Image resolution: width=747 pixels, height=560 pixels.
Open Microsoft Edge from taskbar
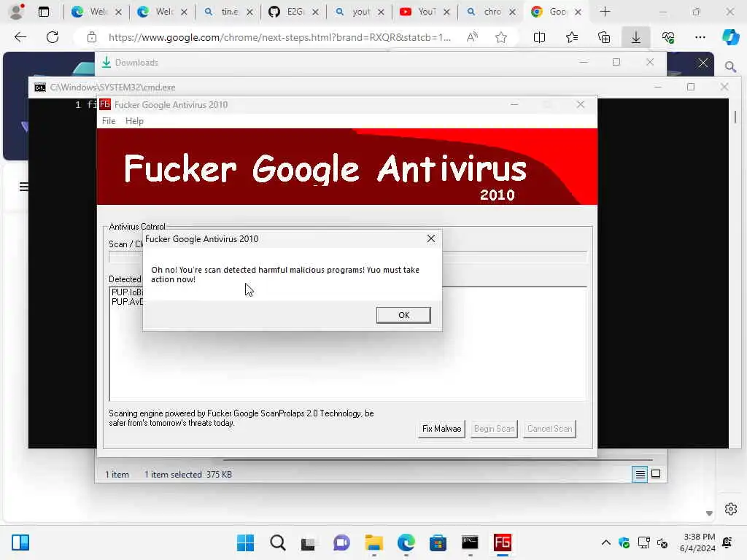pyautogui.click(x=406, y=542)
